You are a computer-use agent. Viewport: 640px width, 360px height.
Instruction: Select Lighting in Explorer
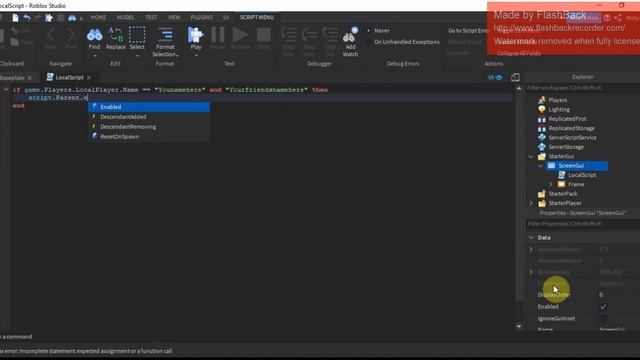click(x=559, y=109)
